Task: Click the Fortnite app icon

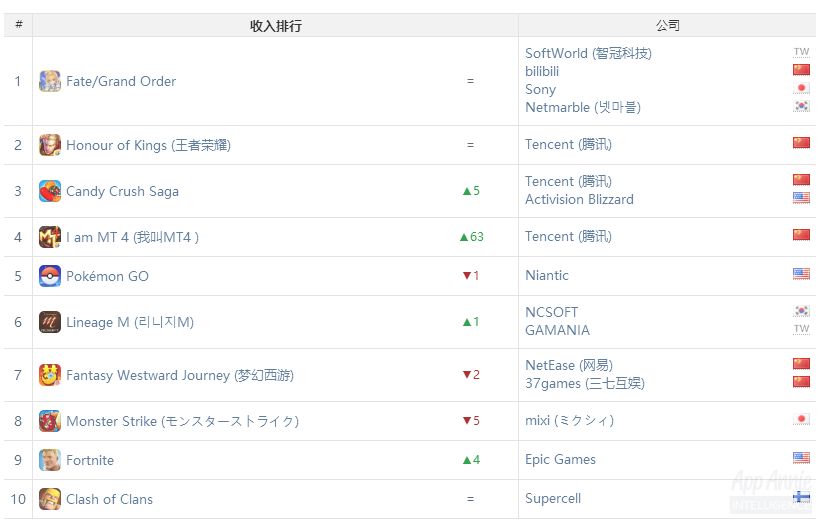Action: tap(49, 460)
